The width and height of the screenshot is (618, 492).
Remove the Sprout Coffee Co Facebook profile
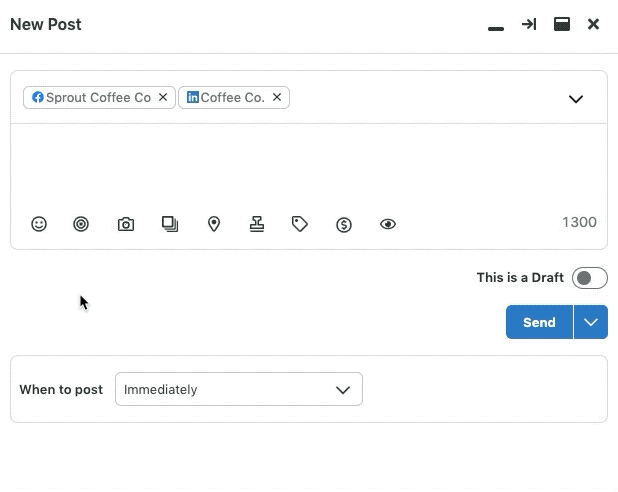[163, 97]
